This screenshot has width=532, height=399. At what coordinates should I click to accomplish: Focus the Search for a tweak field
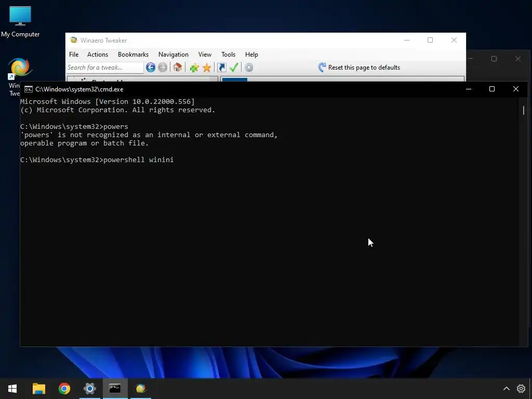(x=105, y=68)
